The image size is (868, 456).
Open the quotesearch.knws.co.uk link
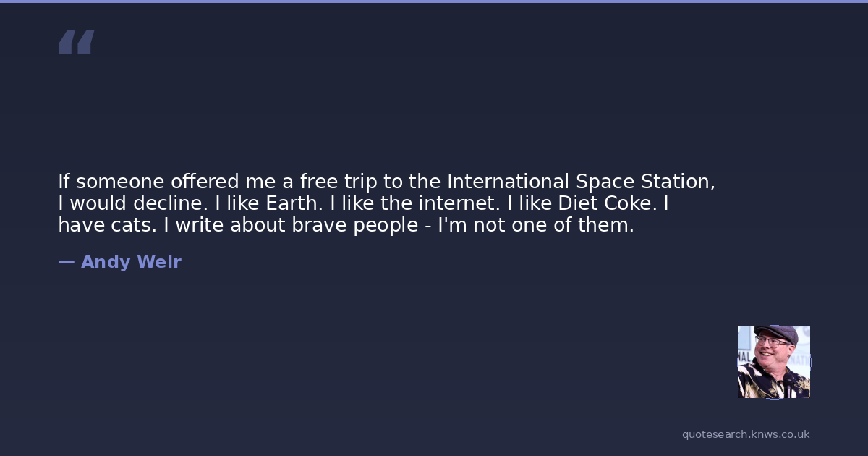click(x=745, y=434)
